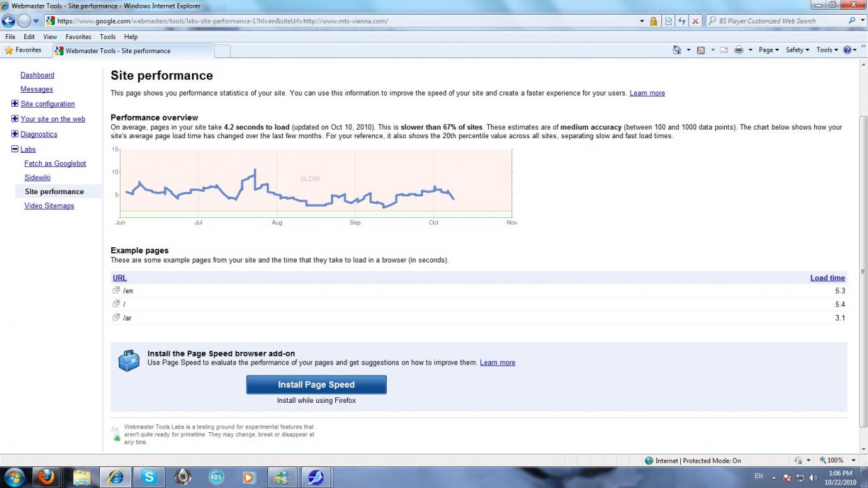Click the network tray icon
The image size is (868, 488).
(800, 478)
